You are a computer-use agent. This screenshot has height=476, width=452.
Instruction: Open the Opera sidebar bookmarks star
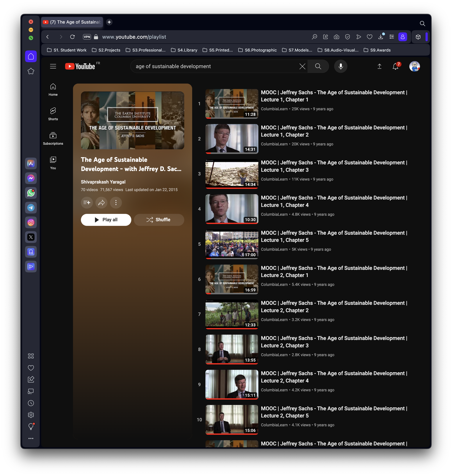31,71
